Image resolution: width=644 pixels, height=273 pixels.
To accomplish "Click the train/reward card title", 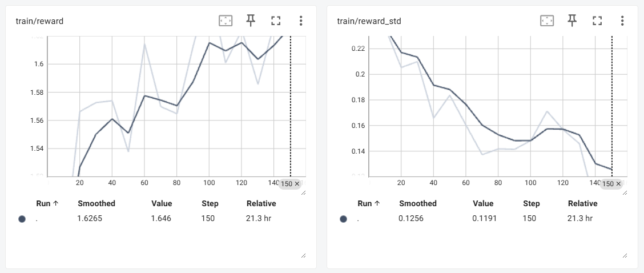I will click(x=39, y=21).
